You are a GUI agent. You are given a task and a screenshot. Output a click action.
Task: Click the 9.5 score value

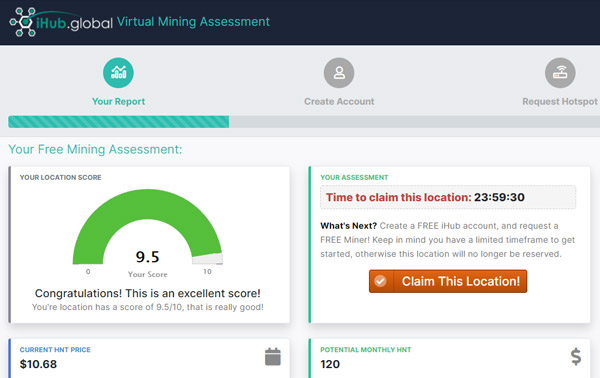(147, 257)
